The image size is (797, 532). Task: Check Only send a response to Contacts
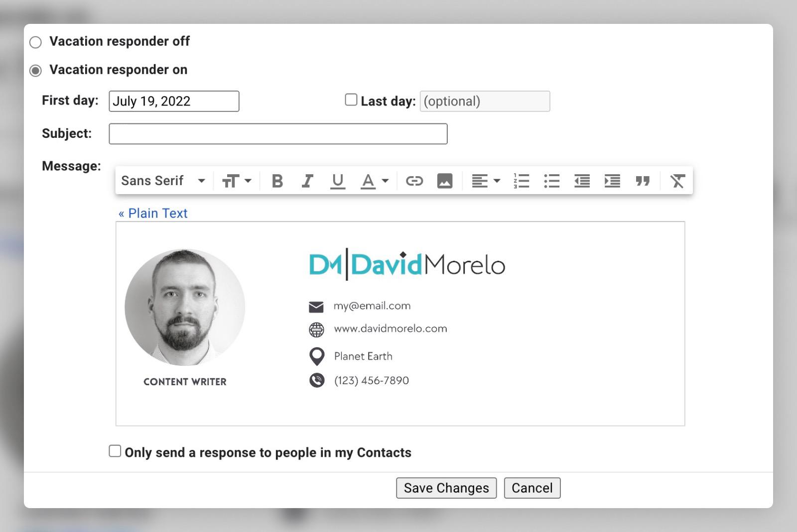pos(115,450)
